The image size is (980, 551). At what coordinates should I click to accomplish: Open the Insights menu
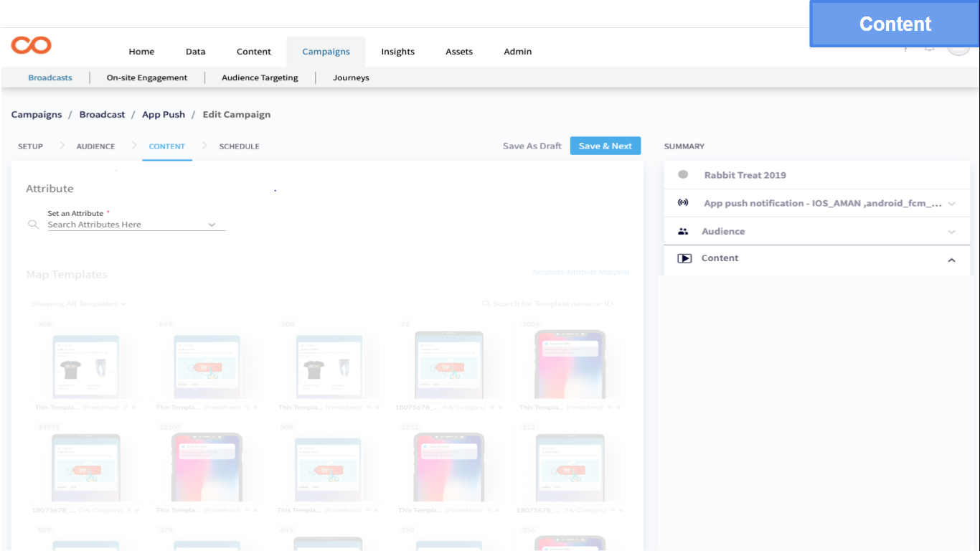397,52
